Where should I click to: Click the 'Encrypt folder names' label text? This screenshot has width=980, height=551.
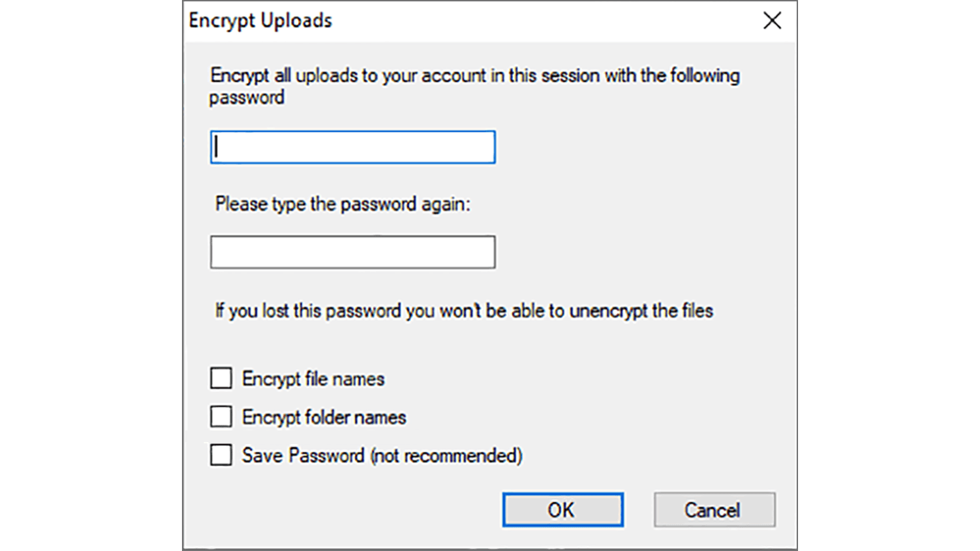(324, 417)
